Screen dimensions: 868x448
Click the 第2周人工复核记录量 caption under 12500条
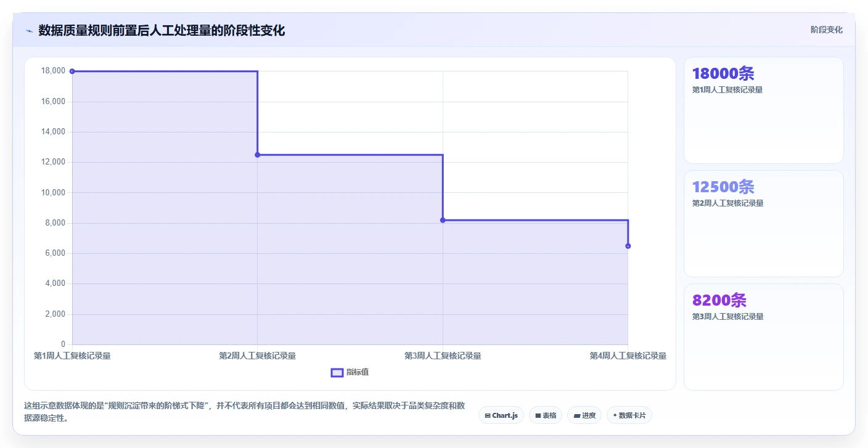point(727,203)
